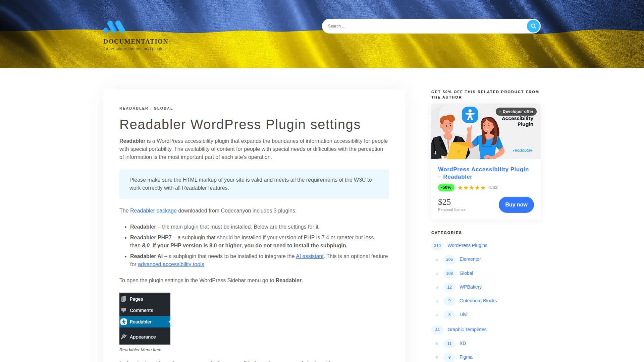
Task: Click the search magnifier button
Action: (533, 26)
